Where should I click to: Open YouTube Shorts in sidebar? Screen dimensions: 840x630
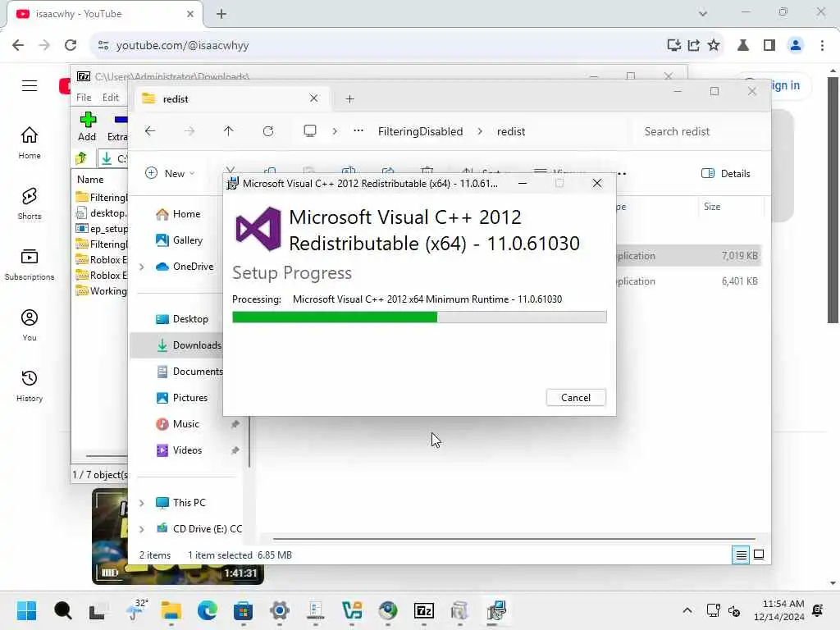[30, 203]
